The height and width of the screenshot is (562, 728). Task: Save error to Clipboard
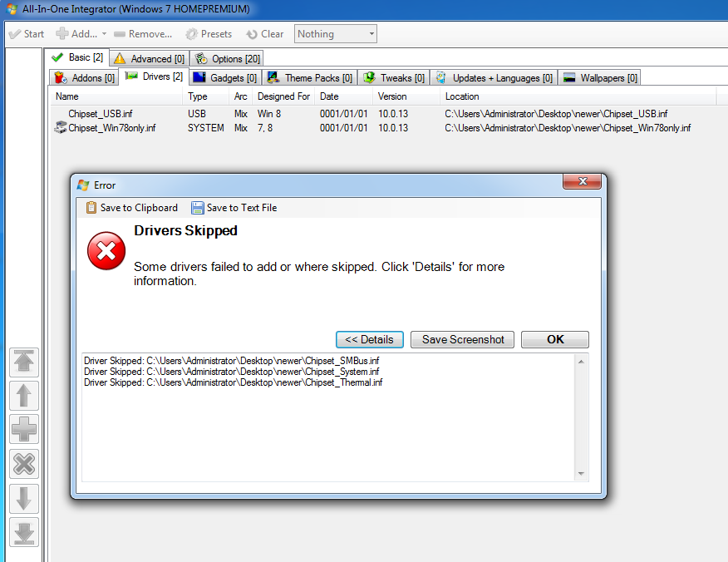coord(131,208)
